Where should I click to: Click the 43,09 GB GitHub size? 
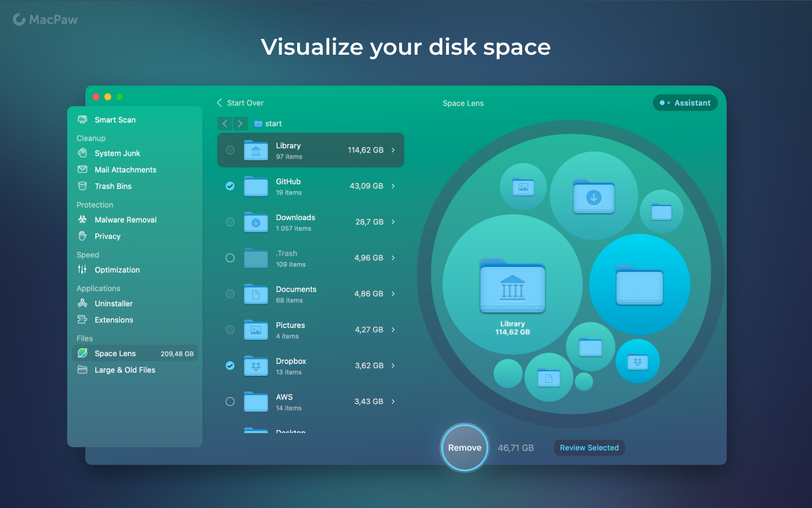coord(366,186)
